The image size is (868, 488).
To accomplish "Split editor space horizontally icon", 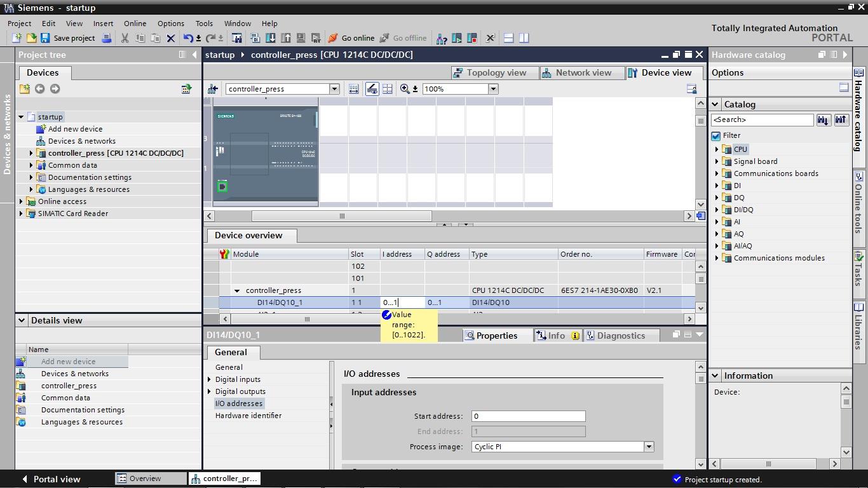I will click(x=508, y=38).
